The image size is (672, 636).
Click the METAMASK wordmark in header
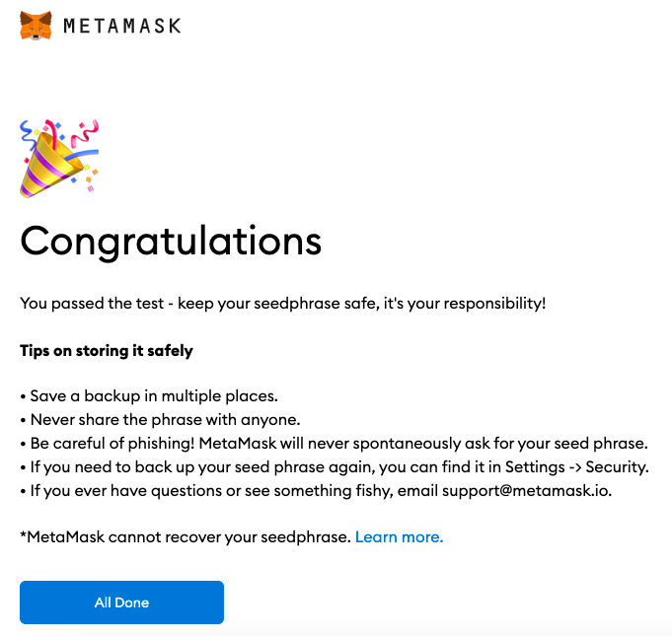(122, 26)
